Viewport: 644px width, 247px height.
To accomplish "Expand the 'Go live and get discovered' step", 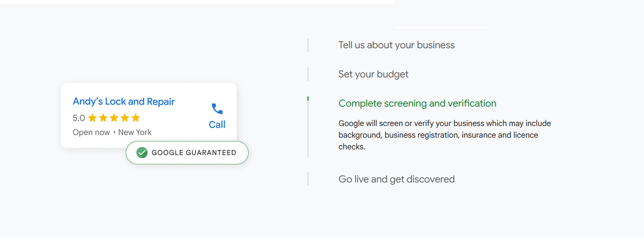I will (x=396, y=179).
